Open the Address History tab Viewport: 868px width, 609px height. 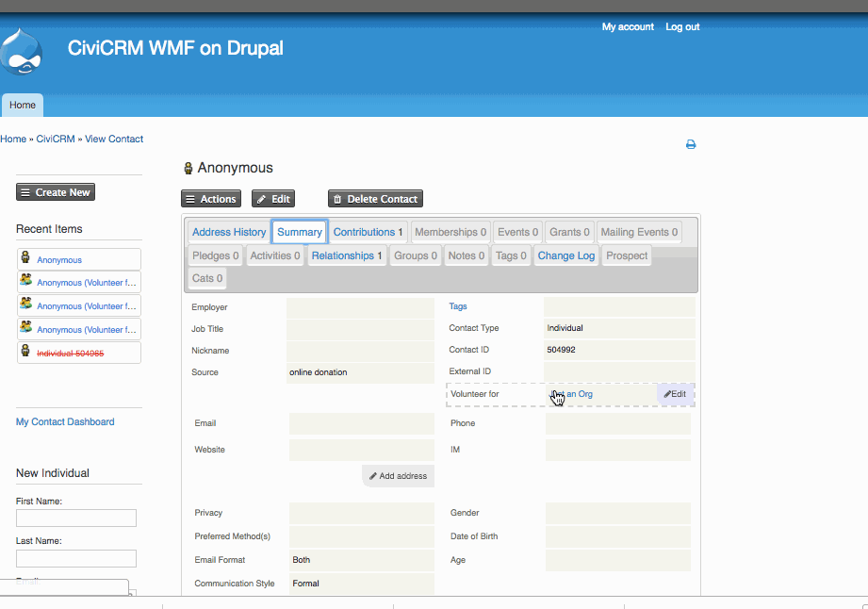point(229,232)
